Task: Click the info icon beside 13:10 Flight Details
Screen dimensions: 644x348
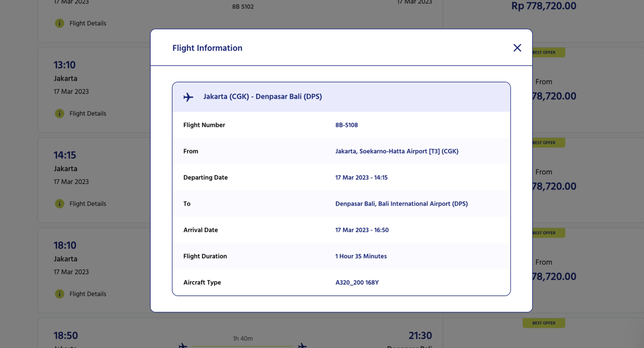Action: 60,113
